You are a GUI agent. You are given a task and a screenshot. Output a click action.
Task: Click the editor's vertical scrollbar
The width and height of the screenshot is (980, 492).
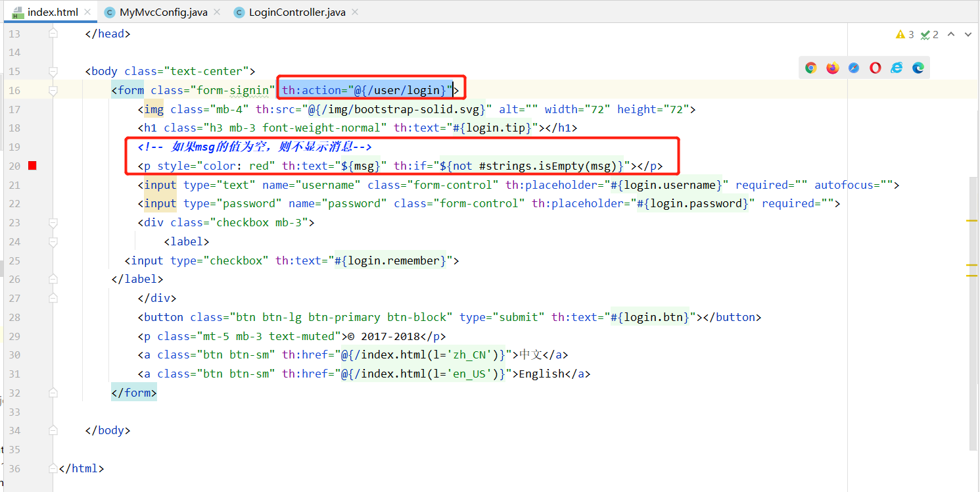click(x=974, y=309)
